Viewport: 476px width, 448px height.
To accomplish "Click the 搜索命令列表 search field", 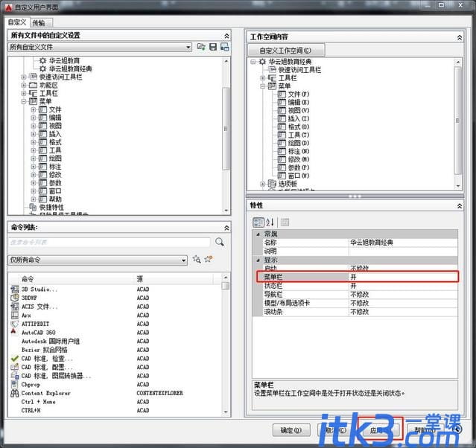I will (109, 242).
